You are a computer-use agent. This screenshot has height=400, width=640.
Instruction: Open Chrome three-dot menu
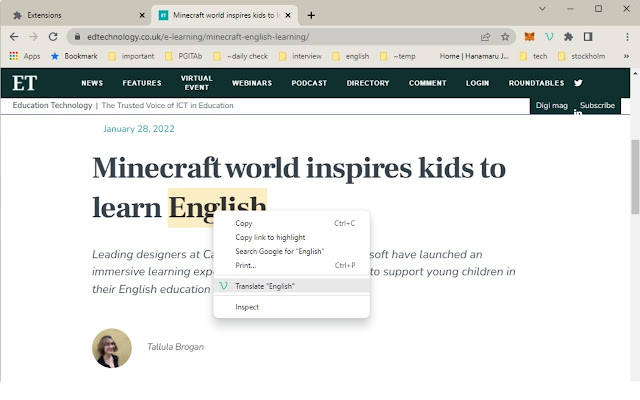(627, 37)
